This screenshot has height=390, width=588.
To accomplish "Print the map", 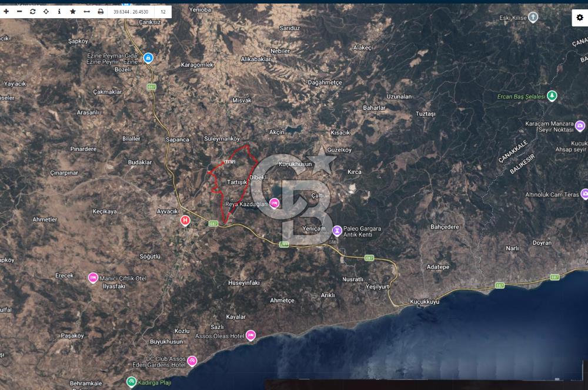I will pyautogui.click(x=101, y=12).
